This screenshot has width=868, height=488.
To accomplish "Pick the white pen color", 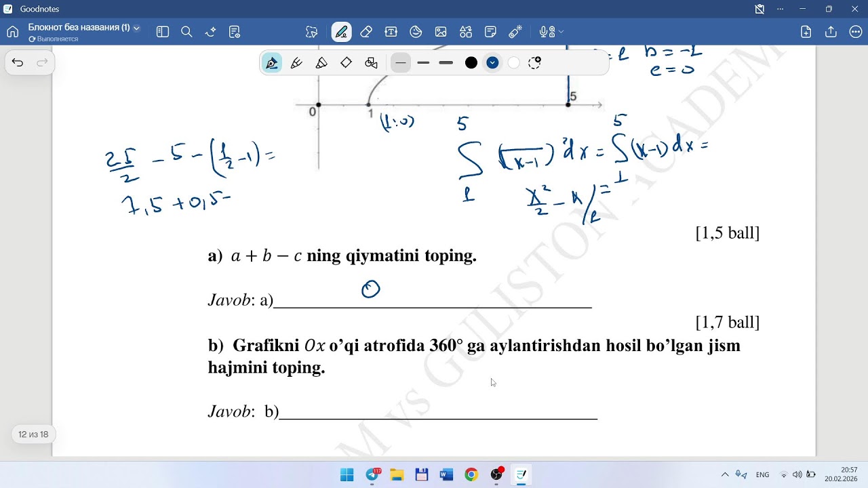I will pos(513,63).
